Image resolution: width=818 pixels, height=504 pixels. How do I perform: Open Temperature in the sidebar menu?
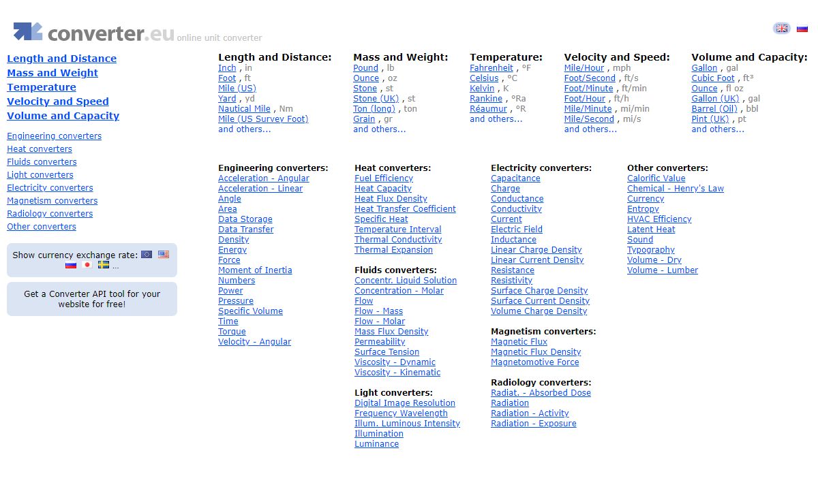click(x=42, y=87)
